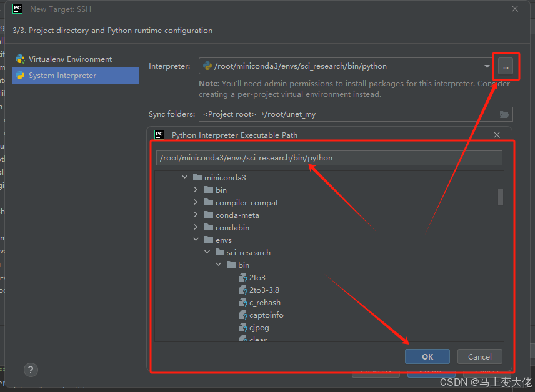
Task: Collapse the envs folder node
Action: 196,240
